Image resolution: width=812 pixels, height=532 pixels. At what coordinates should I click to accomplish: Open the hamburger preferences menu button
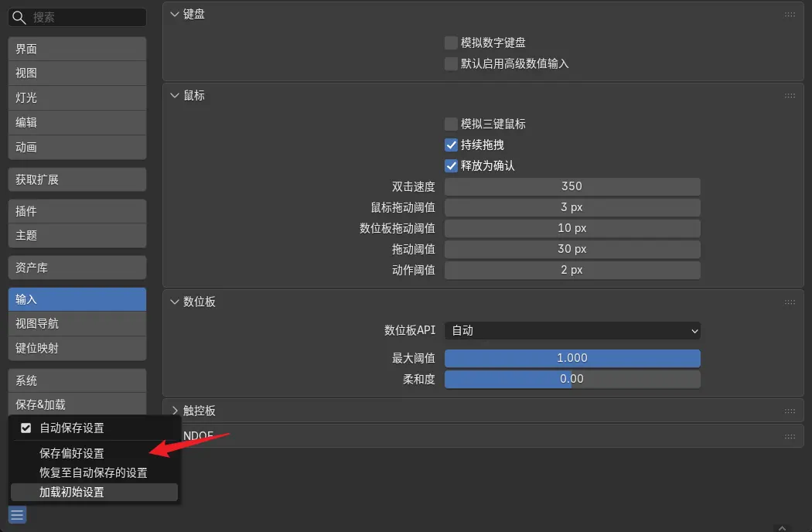point(17,515)
